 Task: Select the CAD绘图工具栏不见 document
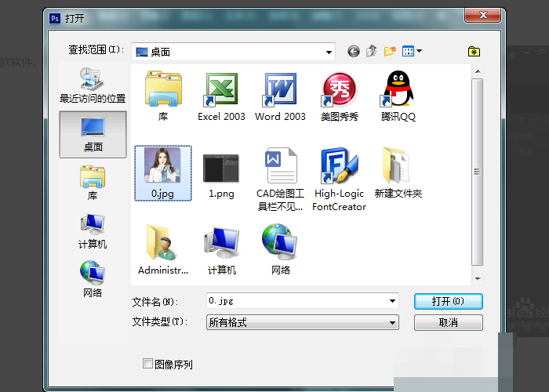[x=280, y=180]
